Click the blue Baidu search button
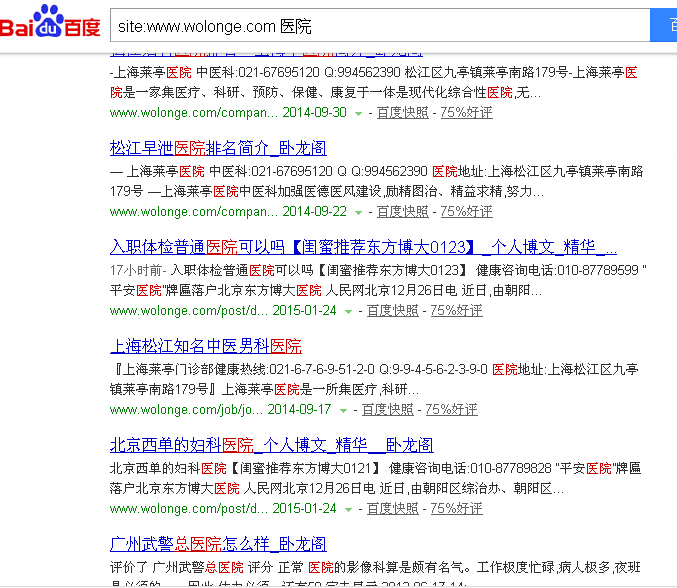This screenshot has width=677, height=588. click(x=664, y=25)
